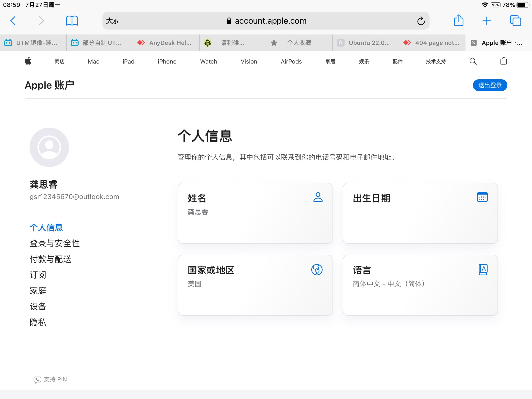Click the 个人信息 page heading
Viewport: 532px width, 399px height.
[205, 136]
